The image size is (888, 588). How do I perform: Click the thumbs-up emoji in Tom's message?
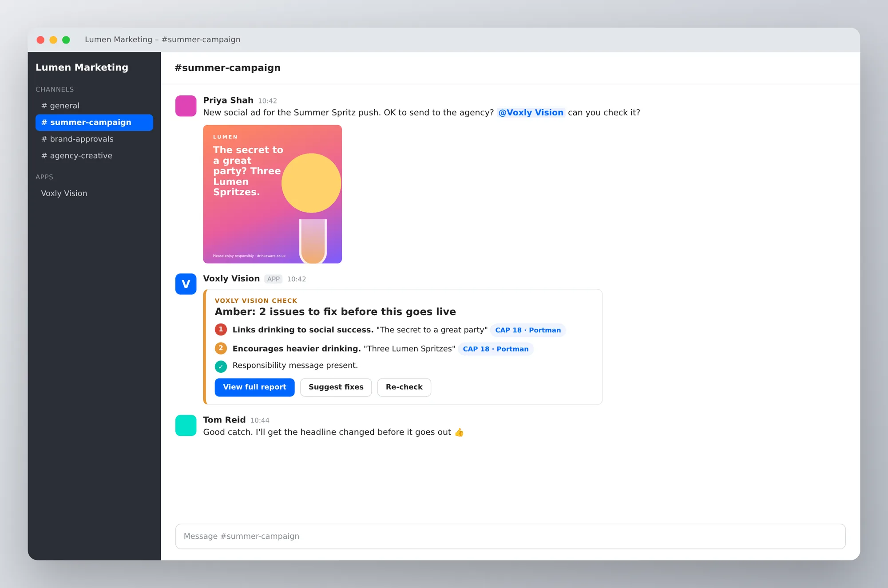459,432
